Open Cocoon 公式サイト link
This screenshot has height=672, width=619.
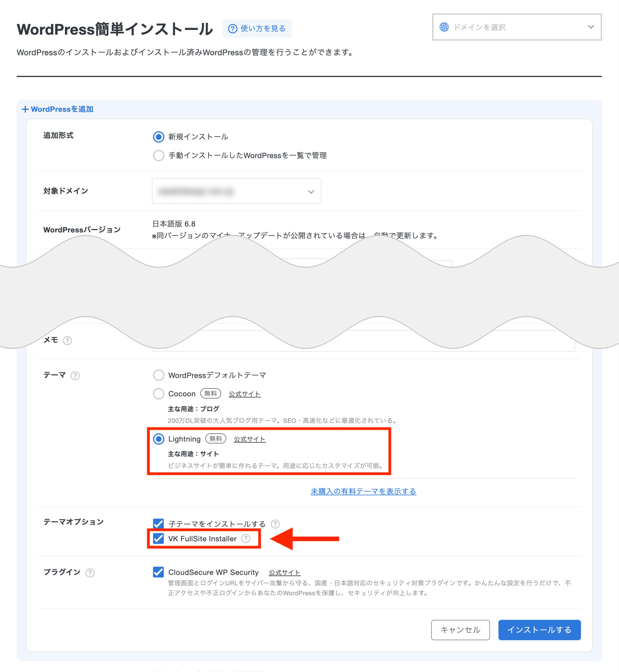click(x=244, y=394)
